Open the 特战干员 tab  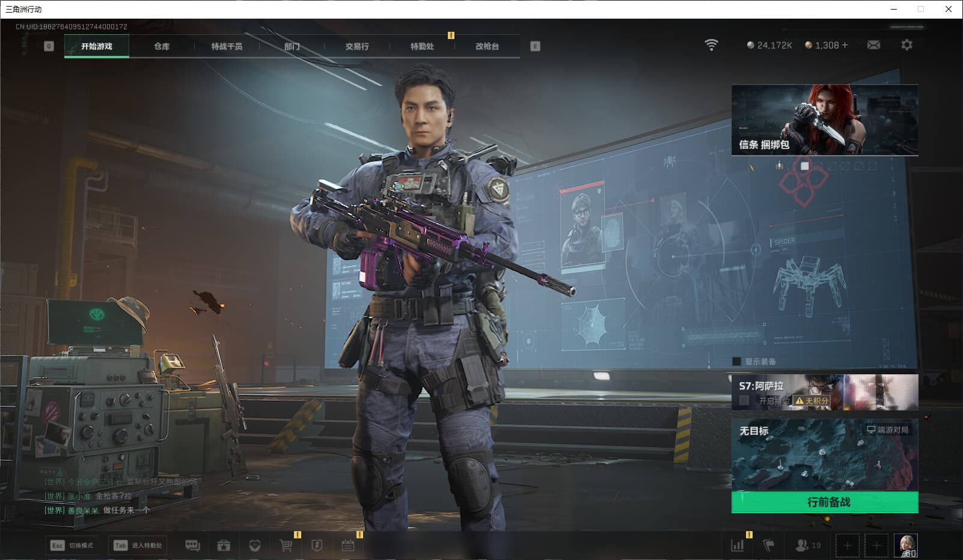point(227,46)
